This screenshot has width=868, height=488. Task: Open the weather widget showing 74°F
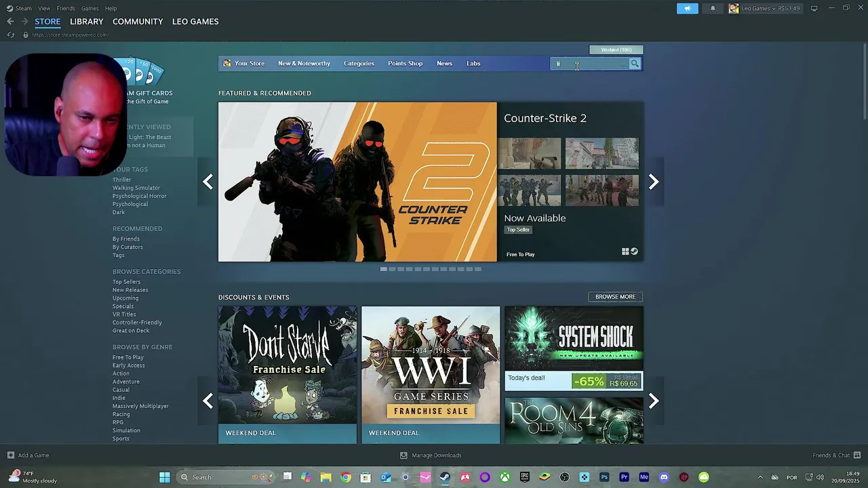pyautogui.click(x=33, y=477)
